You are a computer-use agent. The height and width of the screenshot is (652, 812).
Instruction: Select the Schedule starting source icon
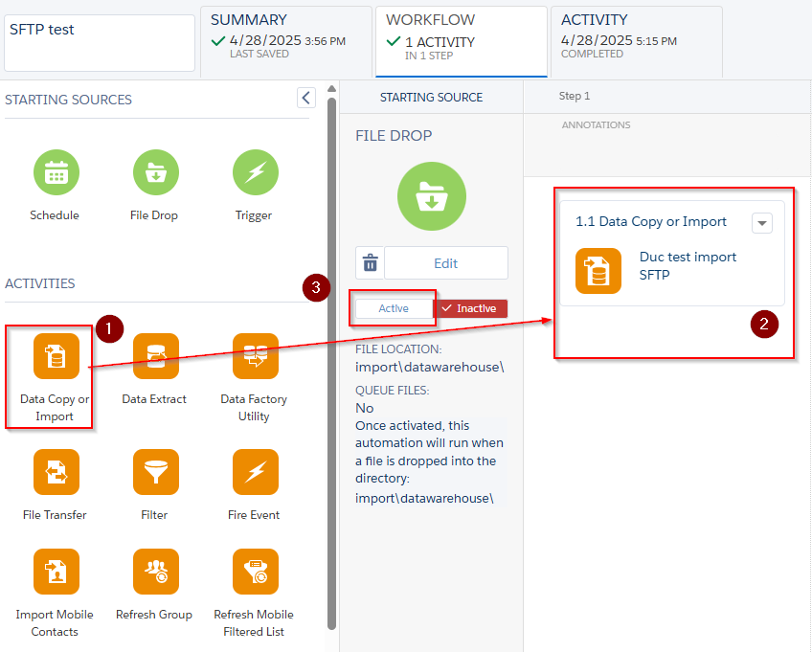pyautogui.click(x=56, y=173)
